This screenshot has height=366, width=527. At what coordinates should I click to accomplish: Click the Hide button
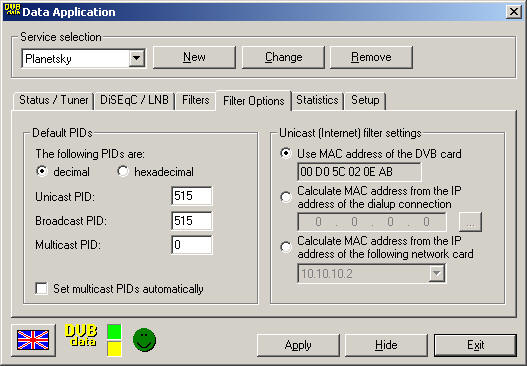pos(386,345)
